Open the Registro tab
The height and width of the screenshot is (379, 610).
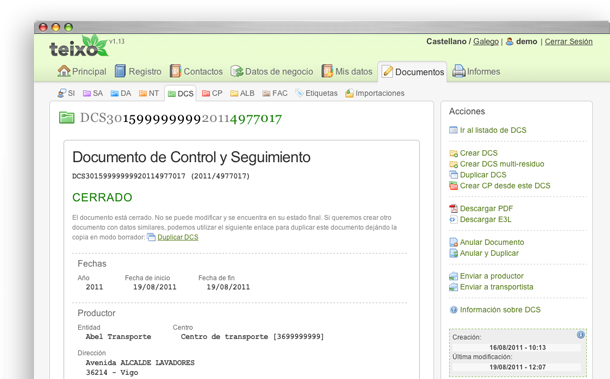pyautogui.click(x=138, y=72)
